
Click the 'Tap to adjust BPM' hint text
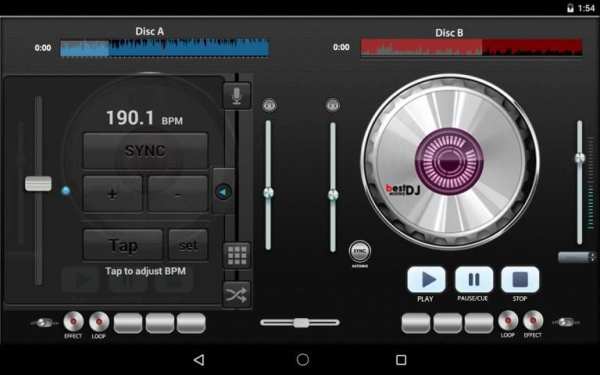pyautogui.click(x=145, y=271)
